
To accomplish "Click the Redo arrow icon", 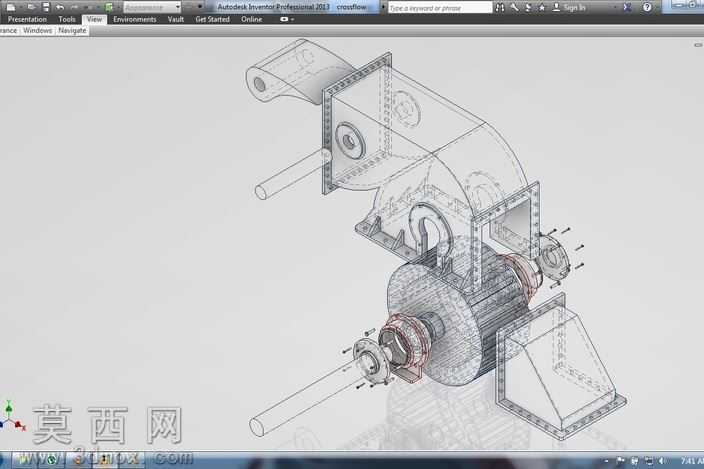I will pos(74,7).
